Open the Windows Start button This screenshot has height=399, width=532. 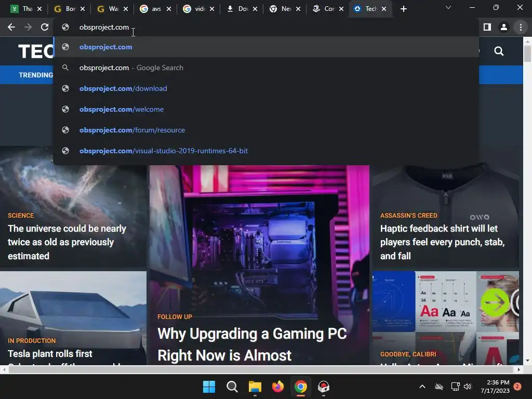[209, 387]
